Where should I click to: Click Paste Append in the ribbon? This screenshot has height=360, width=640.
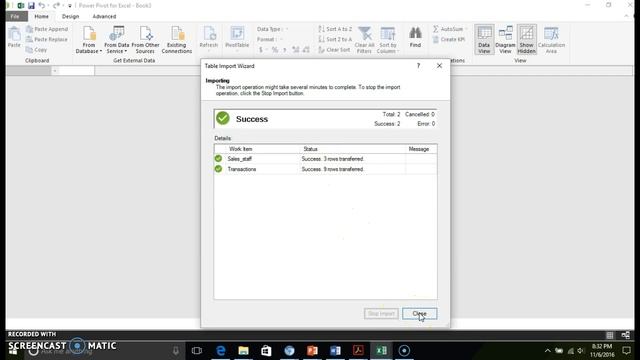point(47,29)
